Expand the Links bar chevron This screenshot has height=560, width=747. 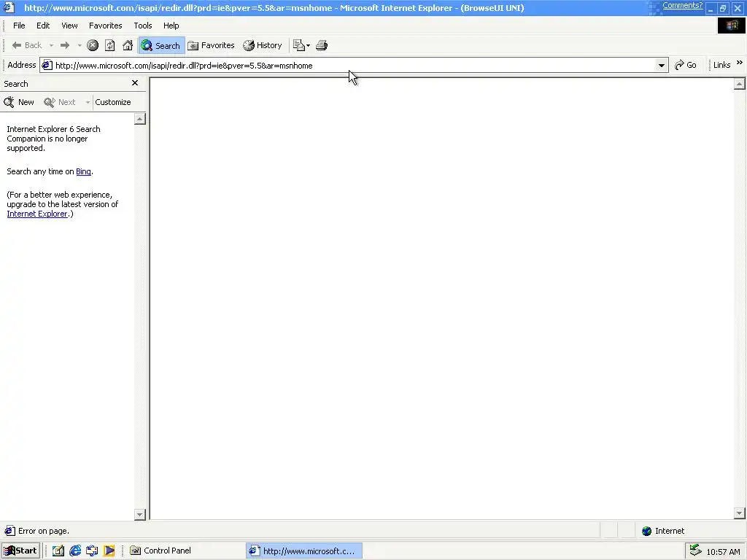(x=740, y=63)
